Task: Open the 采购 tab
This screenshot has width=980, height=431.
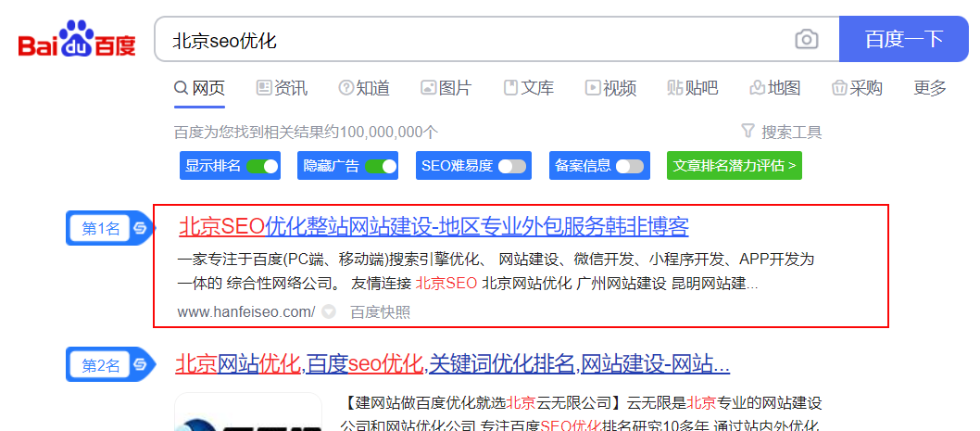Action: pos(857,88)
